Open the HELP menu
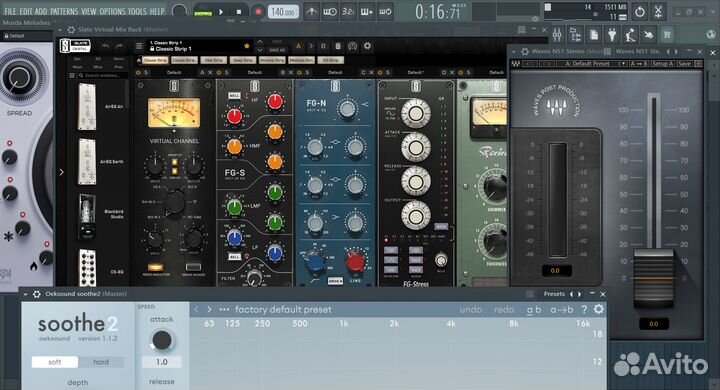The width and height of the screenshot is (720, 390). [x=157, y=11]
